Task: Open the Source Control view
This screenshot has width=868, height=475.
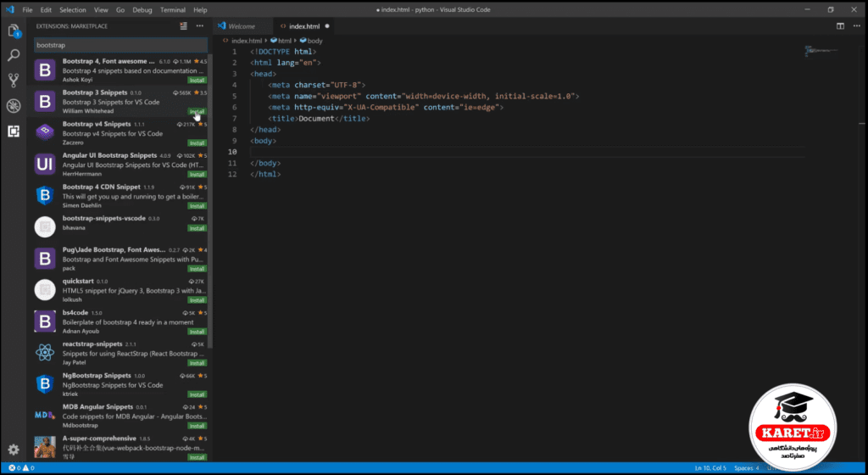Action: (x=14, y=81)
